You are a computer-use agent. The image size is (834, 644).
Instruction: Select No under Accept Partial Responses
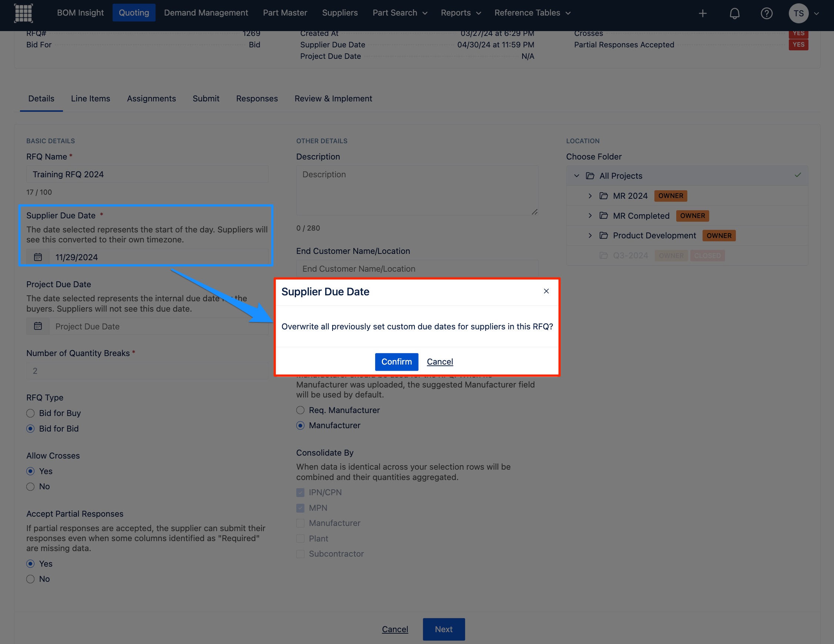tap(30, 579)
